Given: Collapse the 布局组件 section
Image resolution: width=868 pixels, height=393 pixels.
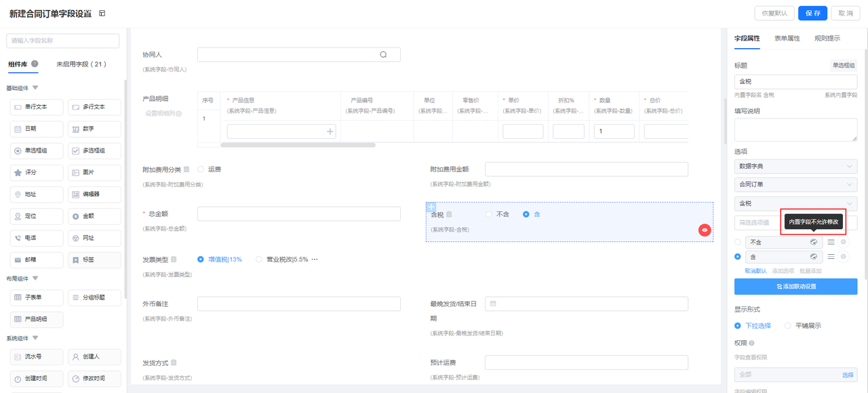Looking at the screenshot, I should point(35,278).
